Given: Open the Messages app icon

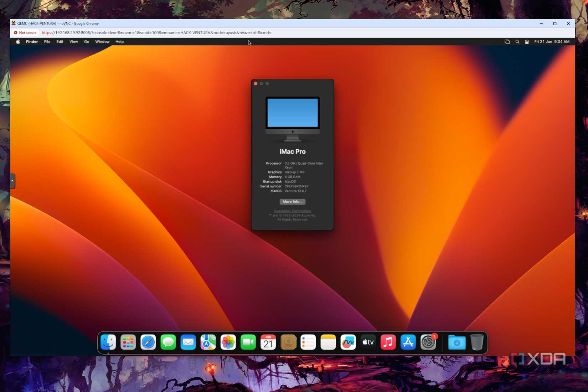Looking at the screenshot, I should (168, 342).
